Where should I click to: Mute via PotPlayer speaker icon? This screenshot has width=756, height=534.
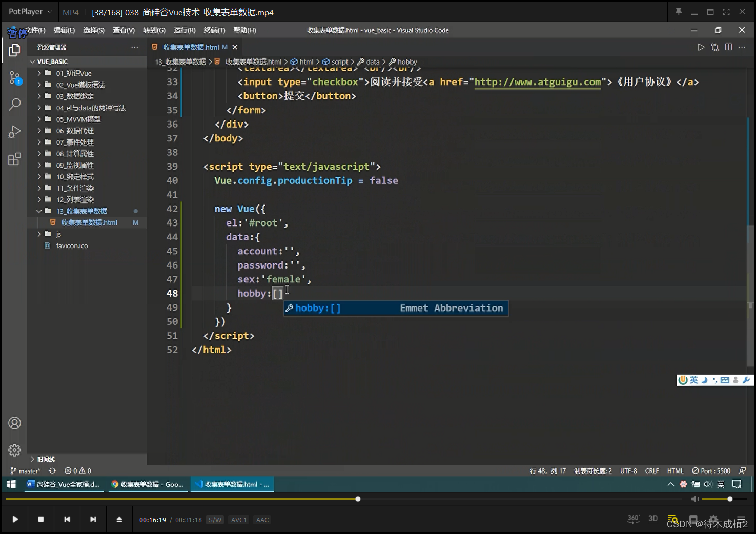pyautogui.click(x=694, y=499)
